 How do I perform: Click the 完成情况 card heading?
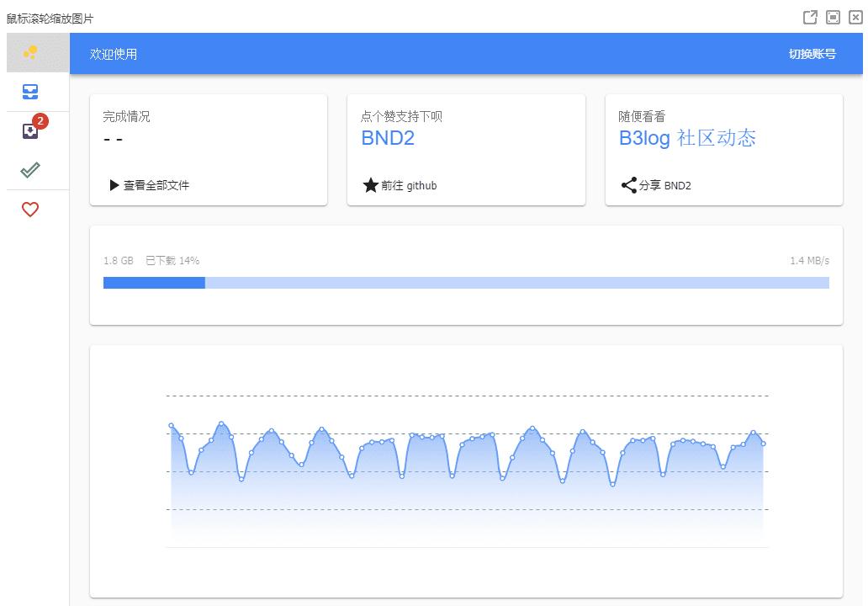pos(126,117)
